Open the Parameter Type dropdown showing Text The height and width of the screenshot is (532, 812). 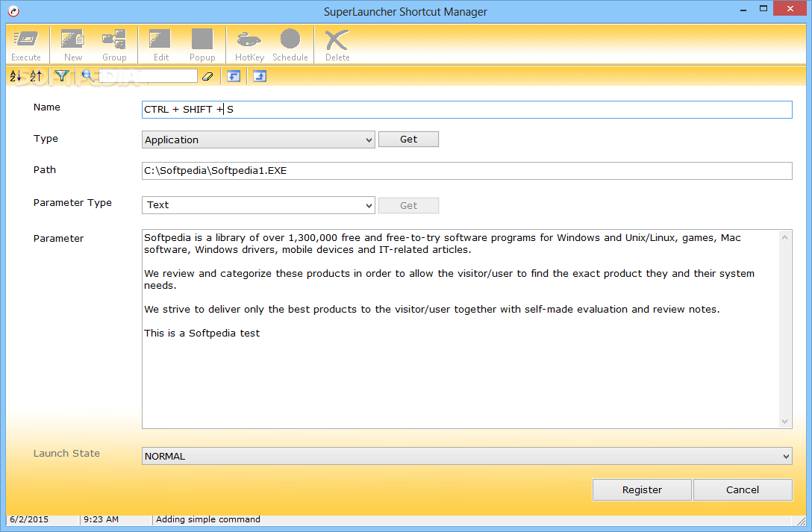point(258,205)
